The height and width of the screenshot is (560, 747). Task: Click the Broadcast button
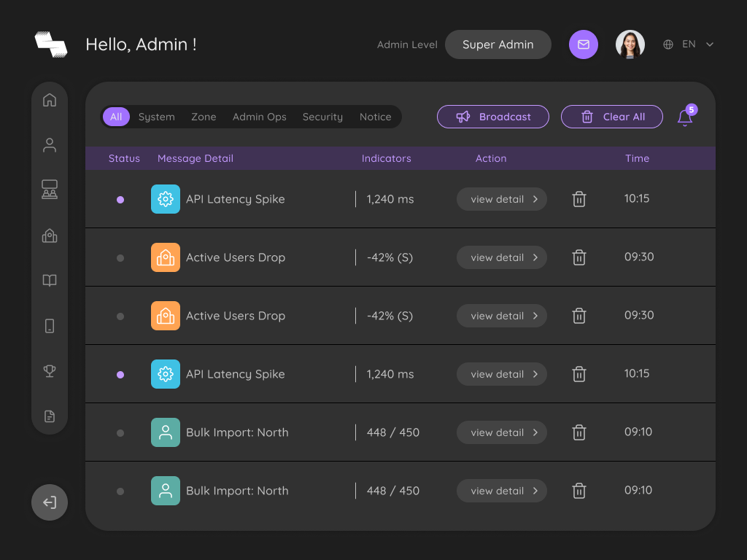tap(493, 117)
